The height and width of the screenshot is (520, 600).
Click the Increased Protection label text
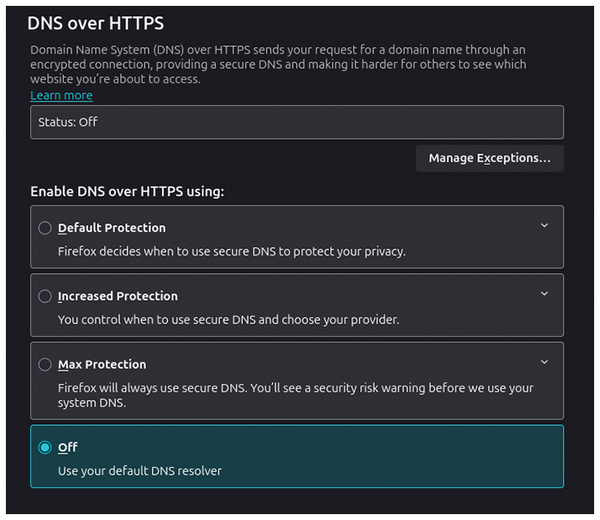coord(117,296)
